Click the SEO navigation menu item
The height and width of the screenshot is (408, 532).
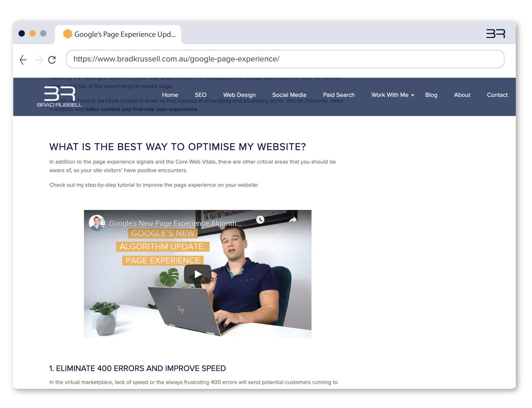tap(200, 95)
